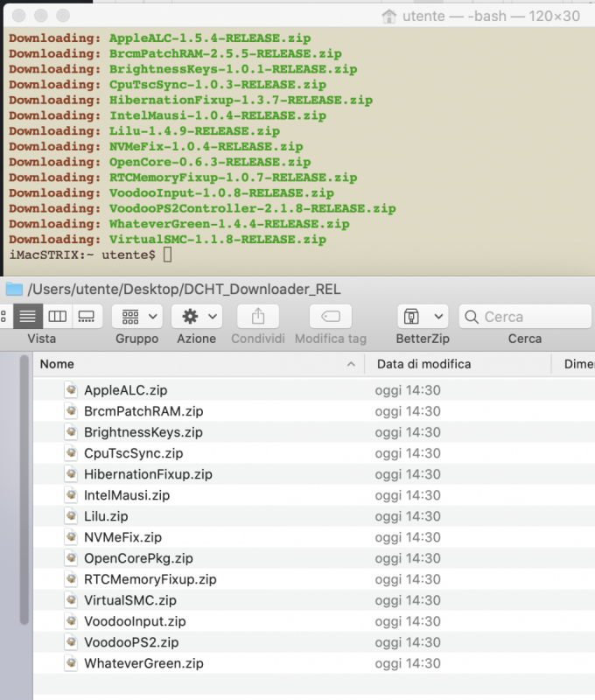Click the HibernationFixup.zip file name
The image size is (595, 700).
tap(148, 474)
